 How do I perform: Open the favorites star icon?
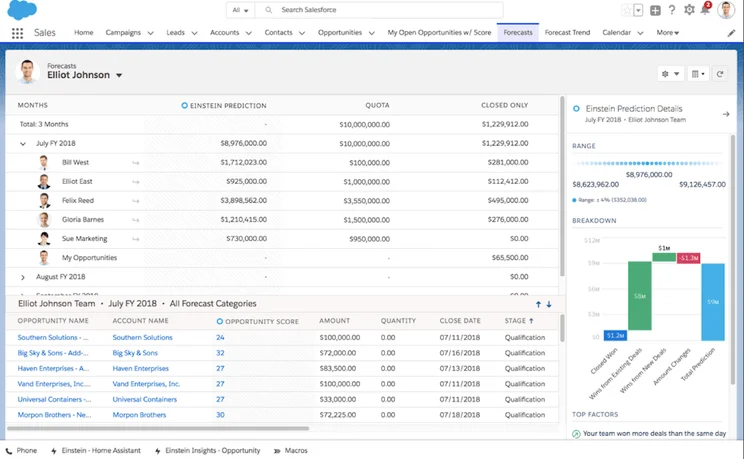pos(627,10)
